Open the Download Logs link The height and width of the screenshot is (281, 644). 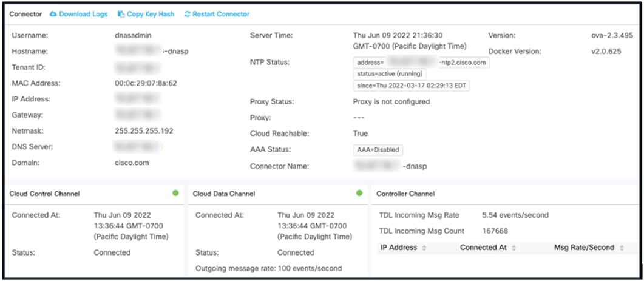tap(83, 14)
